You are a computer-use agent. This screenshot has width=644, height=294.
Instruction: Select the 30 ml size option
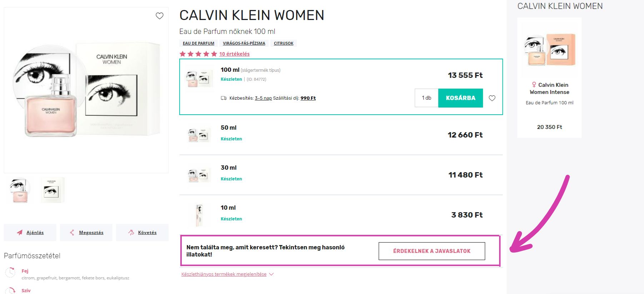(229, 168)
